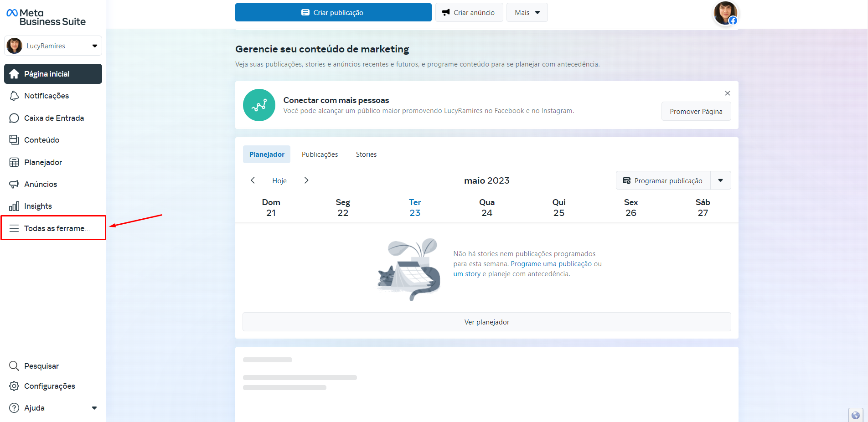Viewport: 868px width, 422px height.
Task: Expand Programar publicação dropdown arrow
Action: (x=721, y=180)
